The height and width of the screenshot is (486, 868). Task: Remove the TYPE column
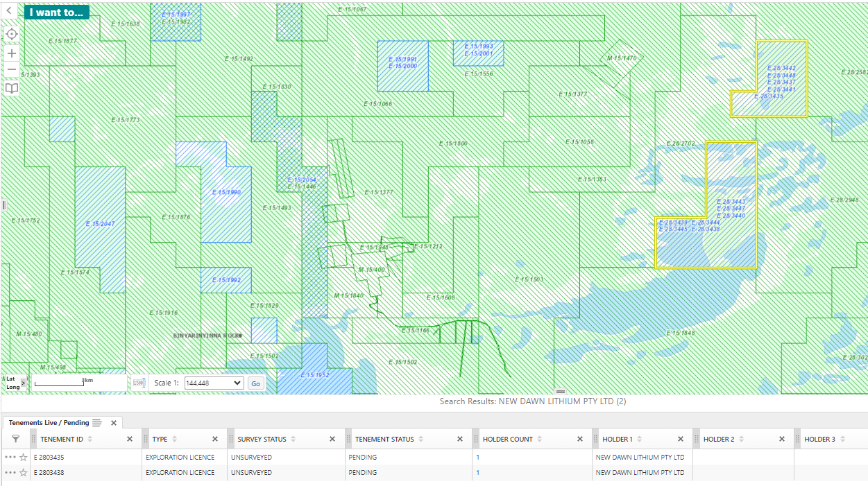[215, 439]
